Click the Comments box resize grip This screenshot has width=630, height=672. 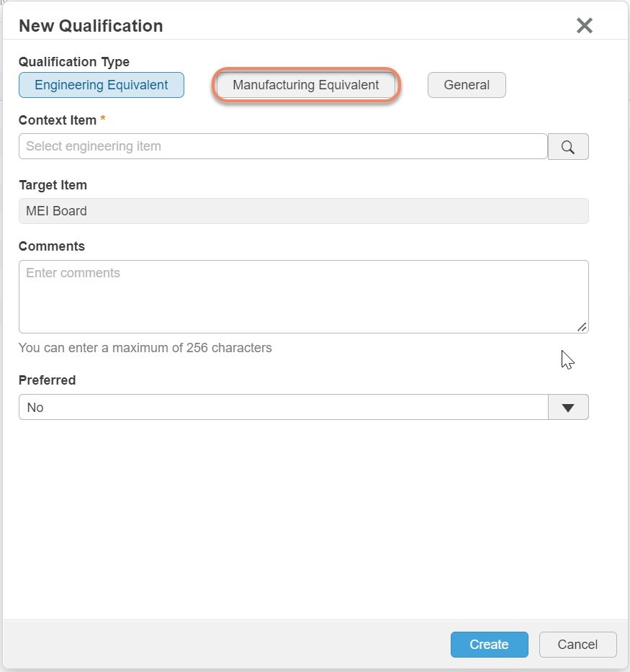pos(582,327)
